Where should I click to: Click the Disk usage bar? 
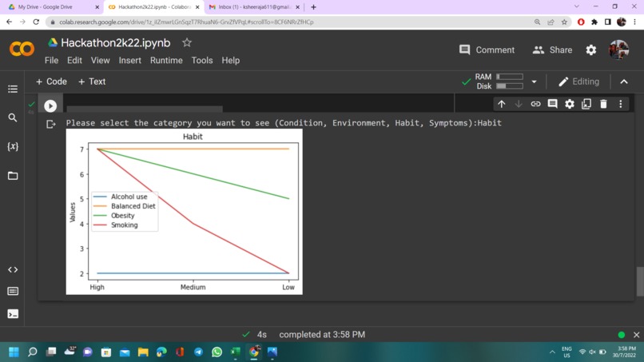click(x=510, y=86)
